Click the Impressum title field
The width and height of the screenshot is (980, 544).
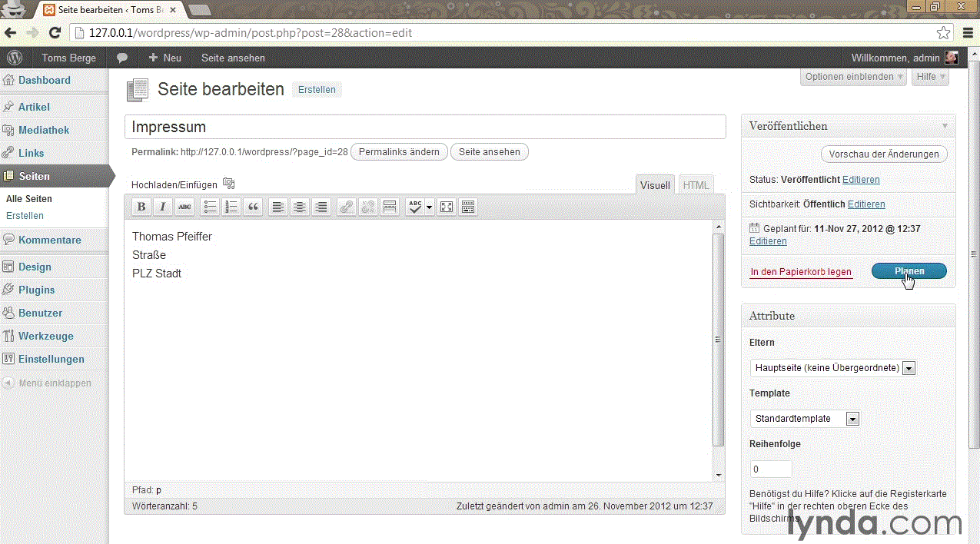425,127
